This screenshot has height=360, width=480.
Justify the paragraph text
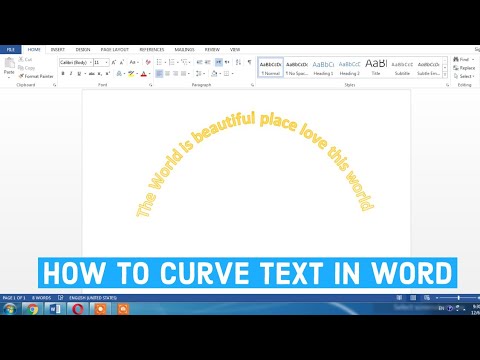click(183, 74)
